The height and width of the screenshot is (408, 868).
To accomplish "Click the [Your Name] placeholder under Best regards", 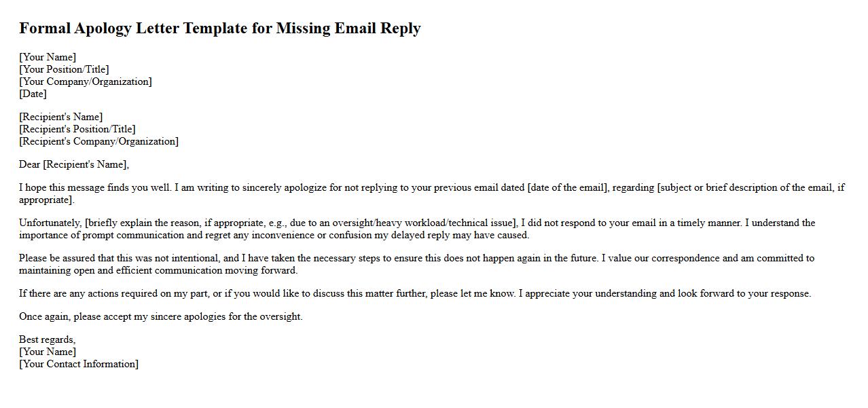I will point(48,352).
